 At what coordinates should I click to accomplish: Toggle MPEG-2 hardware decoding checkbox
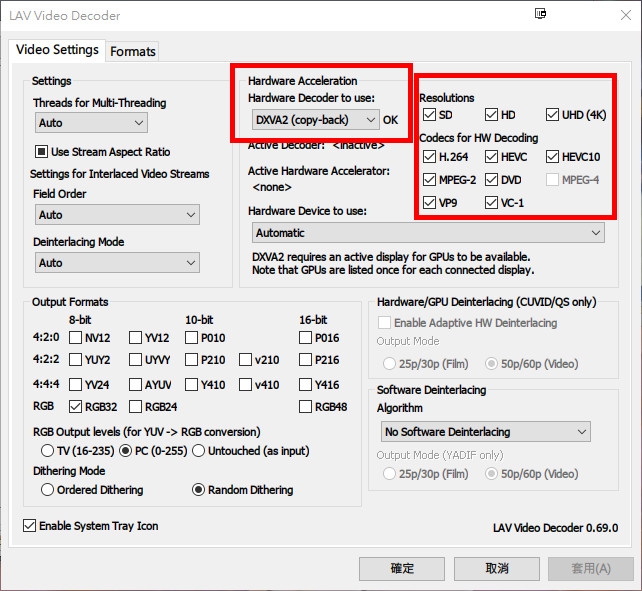pyautogui.click(x=429, y=179)
